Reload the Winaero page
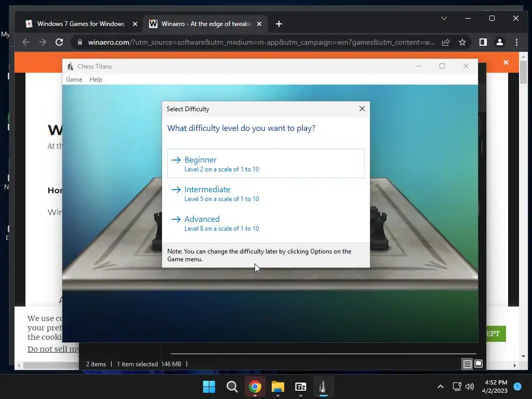The width and height of the screenshot is (532, 399). point(59,42)
